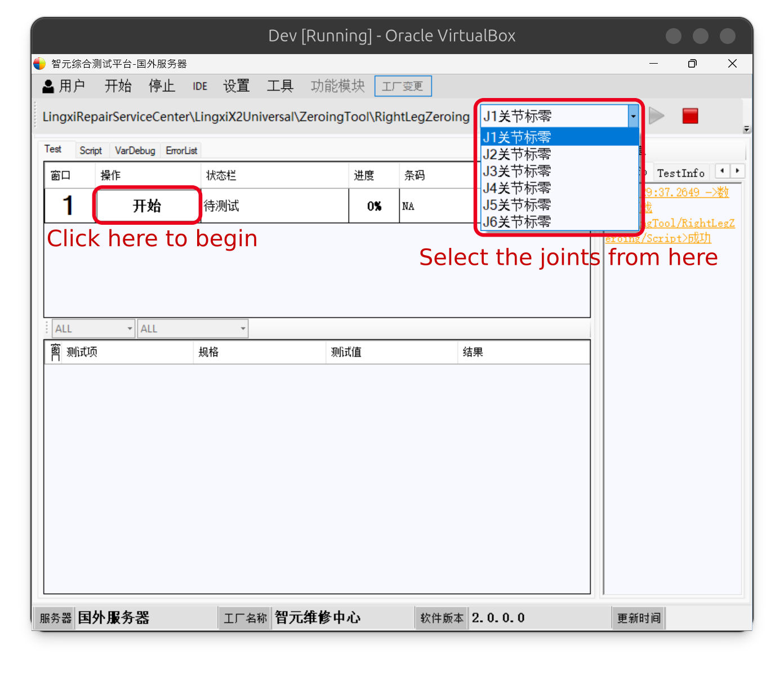784x676 pixels.
Task: Click the toolbar overflow arrow icon
Action: click(747, 129)
